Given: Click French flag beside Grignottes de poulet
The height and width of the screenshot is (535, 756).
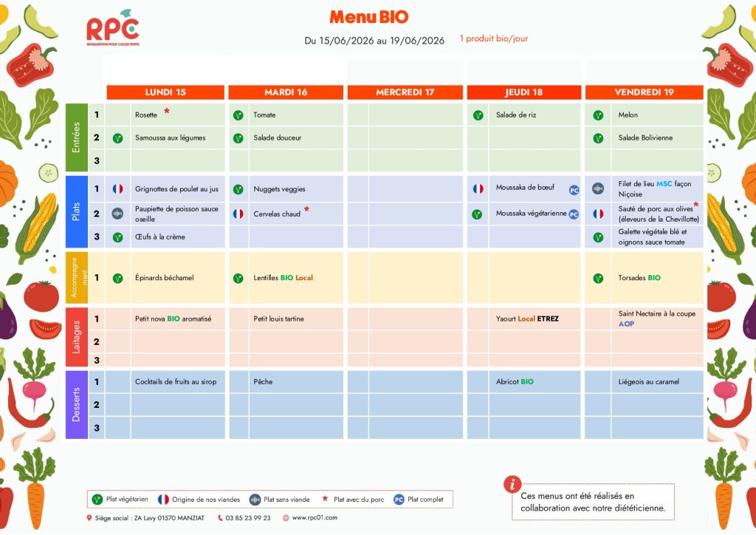Looking at the screenshot, I should (117, 189).
